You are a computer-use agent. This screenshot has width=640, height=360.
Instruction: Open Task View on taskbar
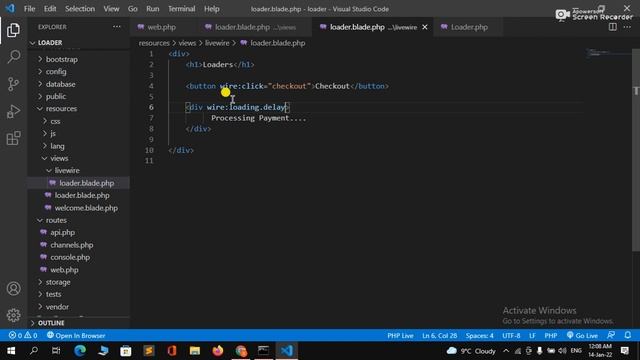point(56,351)
